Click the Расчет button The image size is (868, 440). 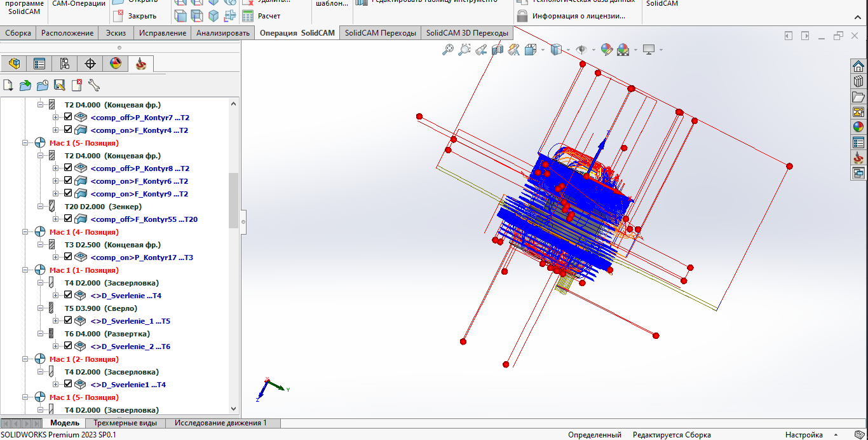coord(261,16)
